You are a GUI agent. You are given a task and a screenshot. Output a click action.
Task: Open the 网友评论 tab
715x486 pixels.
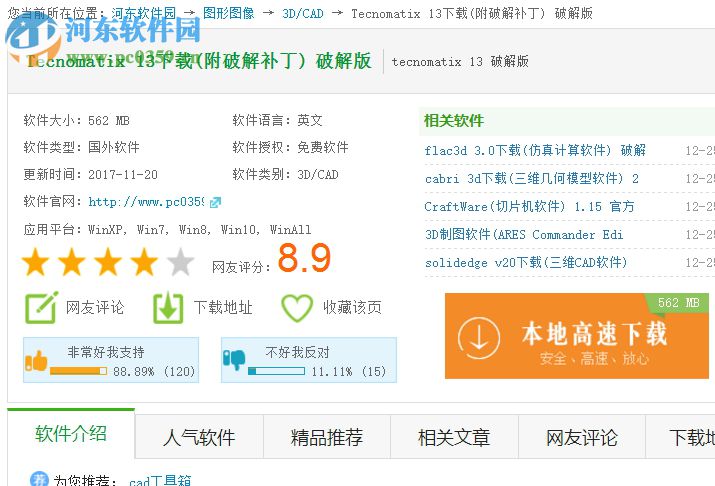[x=582, y=437]
